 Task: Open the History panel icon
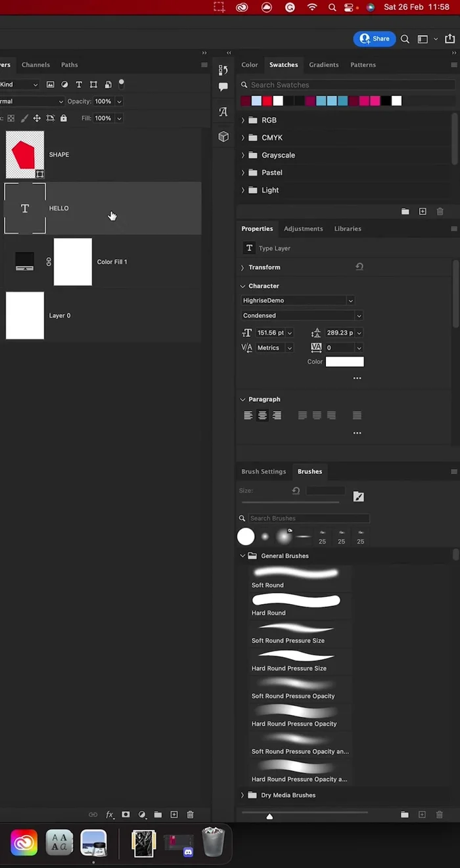pos(223,70)
